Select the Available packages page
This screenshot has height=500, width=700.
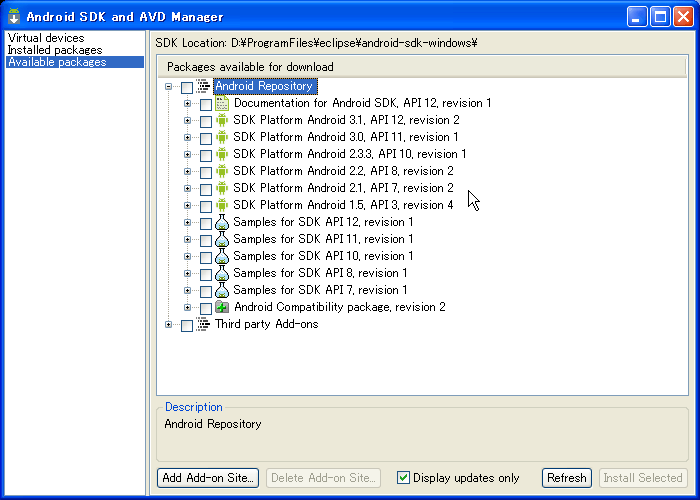(75, 62)
